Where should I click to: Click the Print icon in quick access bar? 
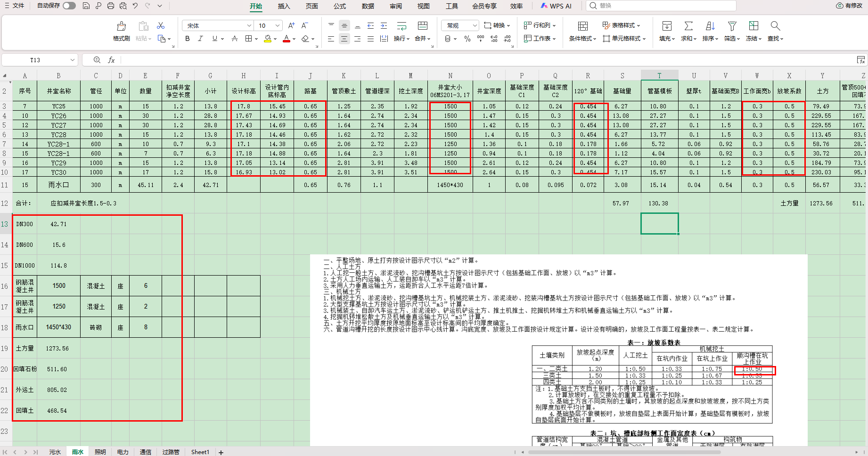point(111,6)
